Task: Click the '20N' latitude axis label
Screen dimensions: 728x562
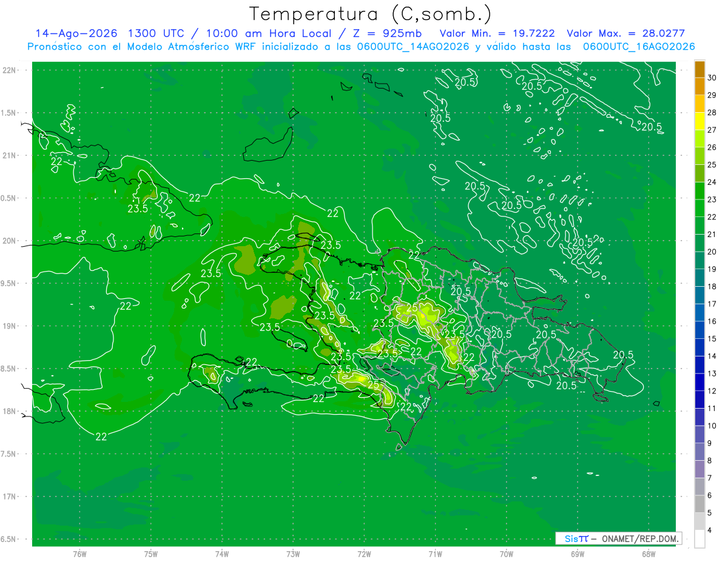Action: click(9, 241)
